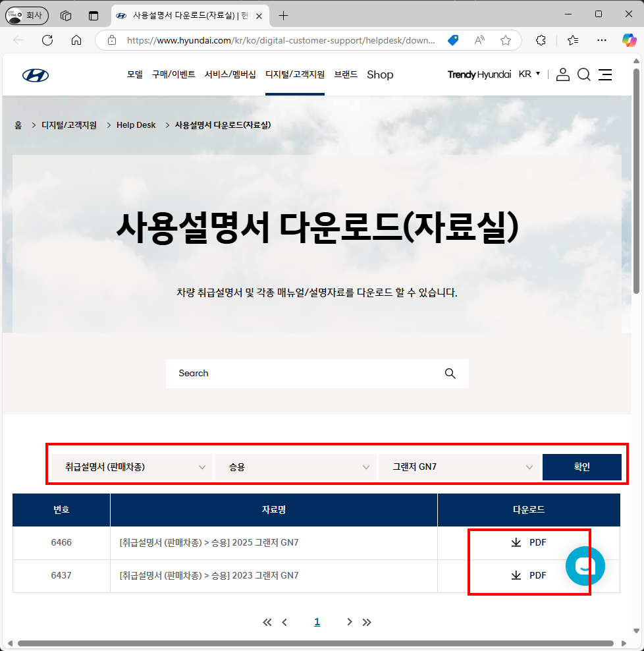This screenshot has width=644, height=651.
Task: Go to 홈 breadcrumb
Action: [x=18, y=125]
